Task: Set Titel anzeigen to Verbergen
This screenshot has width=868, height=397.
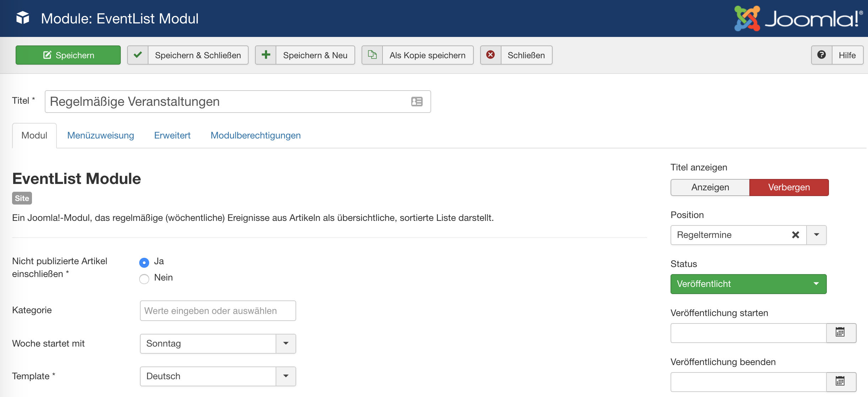Action: tap(789, 187)
